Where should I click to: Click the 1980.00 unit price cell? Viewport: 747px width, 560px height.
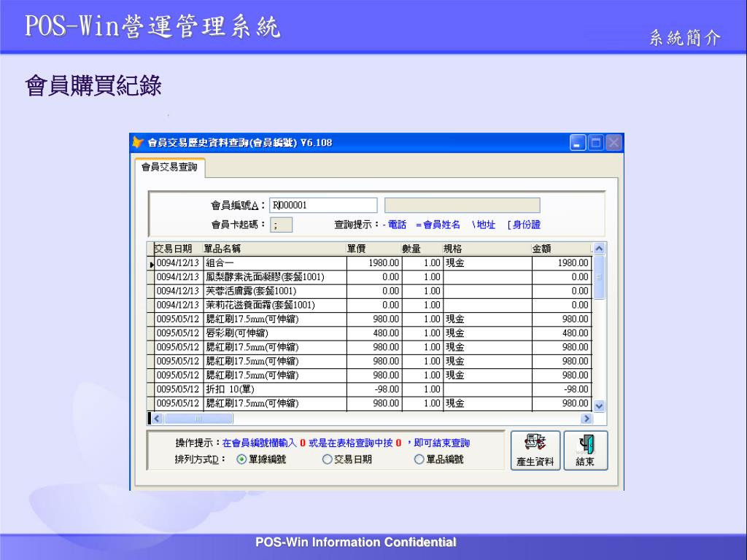click(x=374, y=262)
